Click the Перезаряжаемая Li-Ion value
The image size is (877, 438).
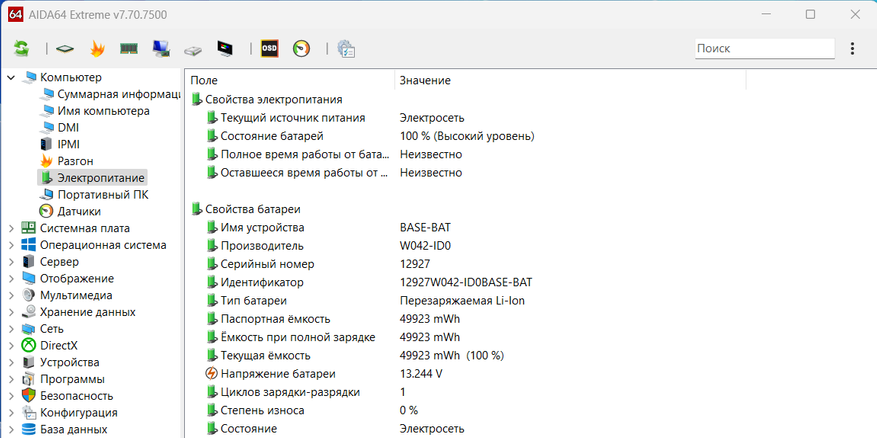(x=462, y=300)
